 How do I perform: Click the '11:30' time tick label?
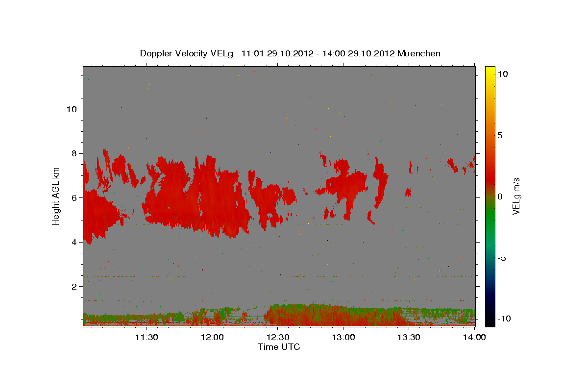pyautogui.click(x=147, y=337)
